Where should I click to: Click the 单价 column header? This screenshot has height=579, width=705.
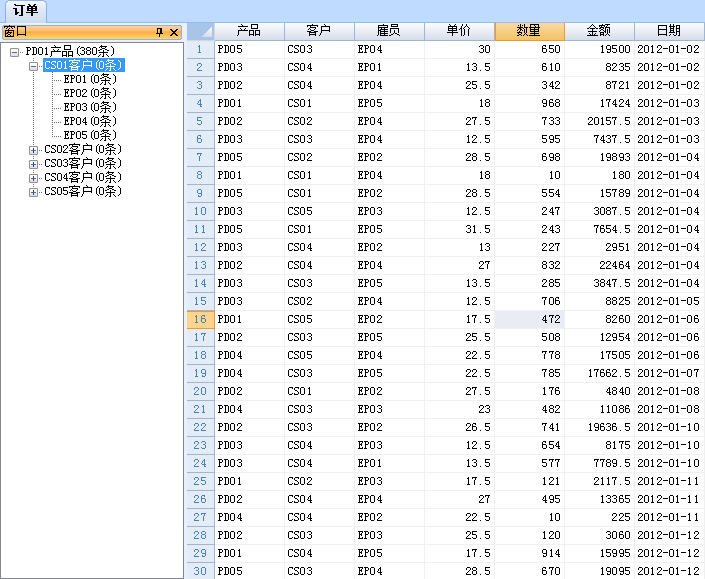[460, 31]
